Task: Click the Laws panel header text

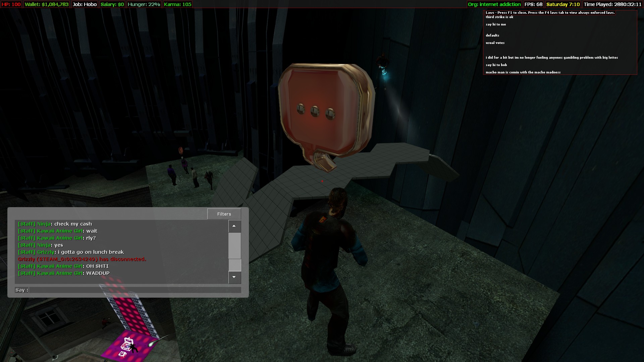Action: point(550,13)
